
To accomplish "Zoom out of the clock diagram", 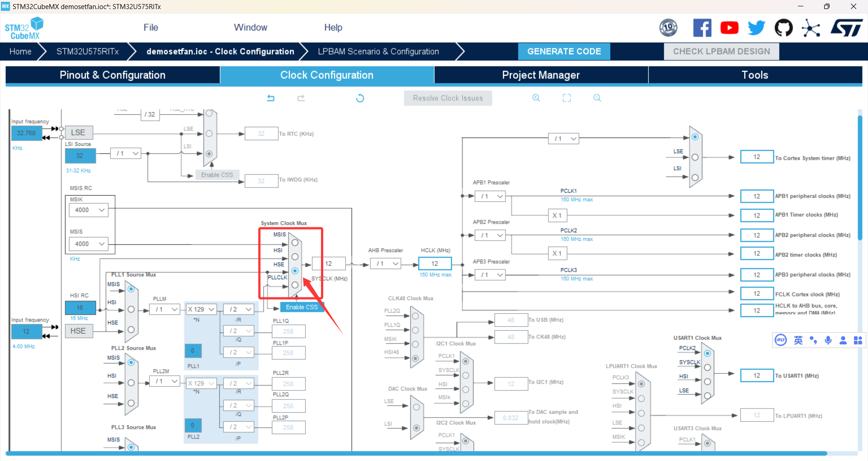I will (597, 98).
